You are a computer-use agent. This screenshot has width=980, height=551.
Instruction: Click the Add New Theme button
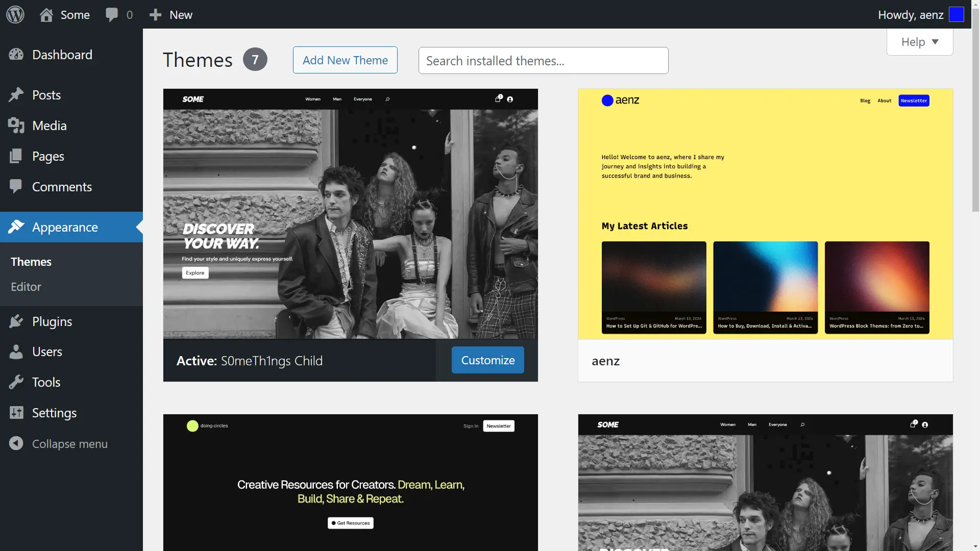345,60
